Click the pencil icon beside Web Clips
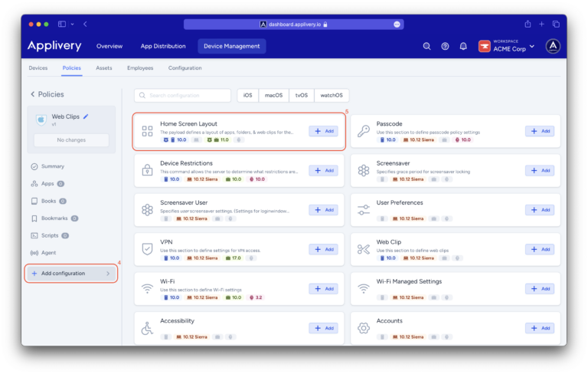 [x=86, y=116]
